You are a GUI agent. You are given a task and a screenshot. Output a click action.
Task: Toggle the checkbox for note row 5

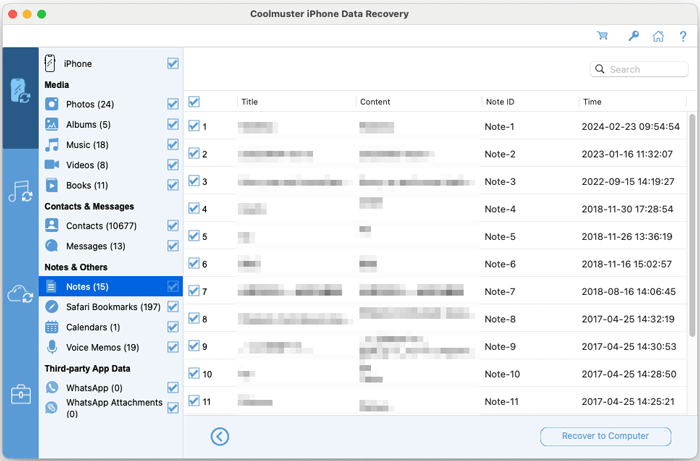tap(194, 237)
